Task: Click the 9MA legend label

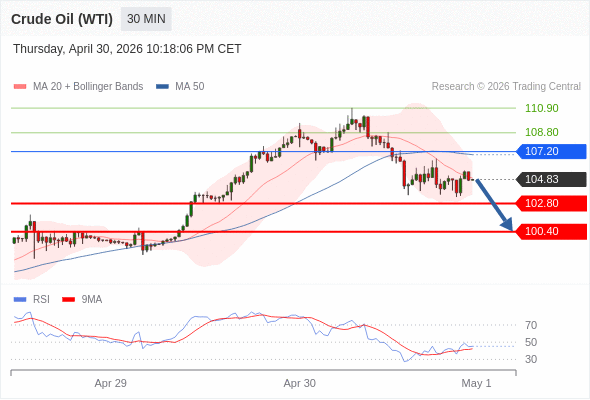Action: [x=92, y=300]
